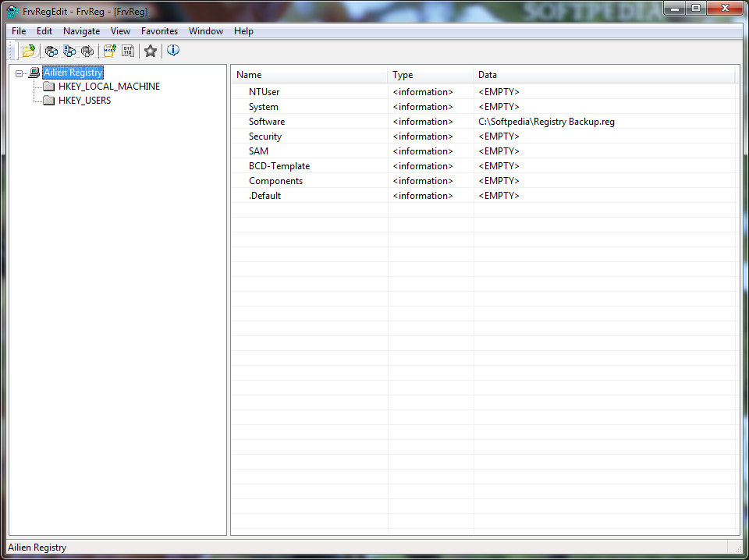
Task: Select the System row
Action: point(484,106)
